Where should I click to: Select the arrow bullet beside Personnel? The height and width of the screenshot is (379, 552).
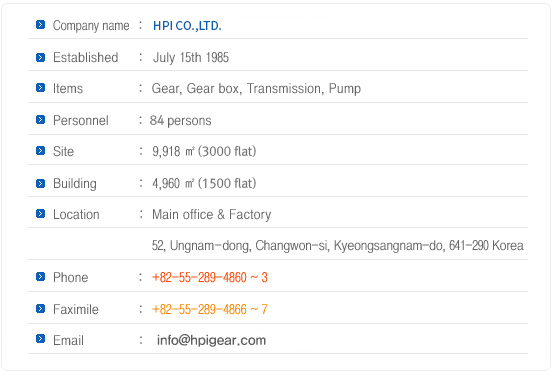tap(40, 120)
